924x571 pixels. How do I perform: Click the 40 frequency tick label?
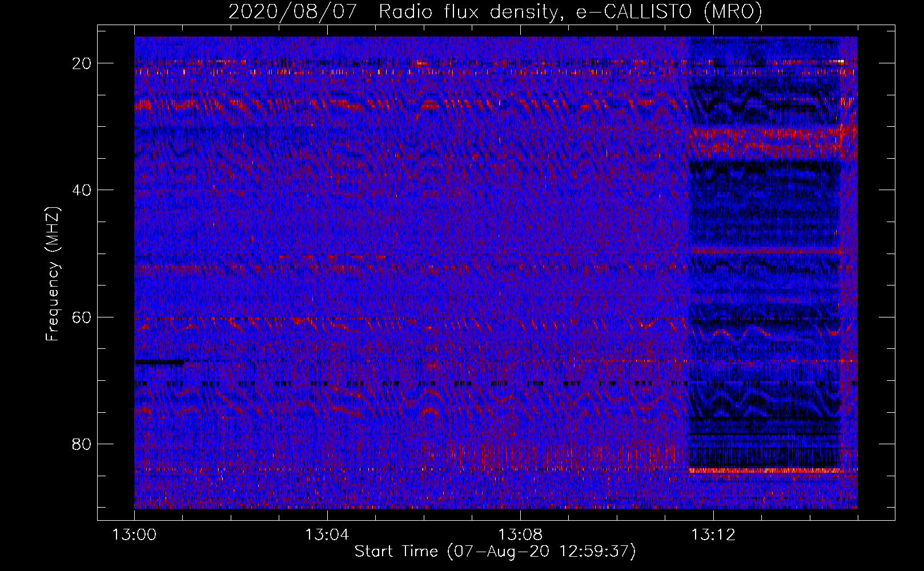click(x=82, y=190)
